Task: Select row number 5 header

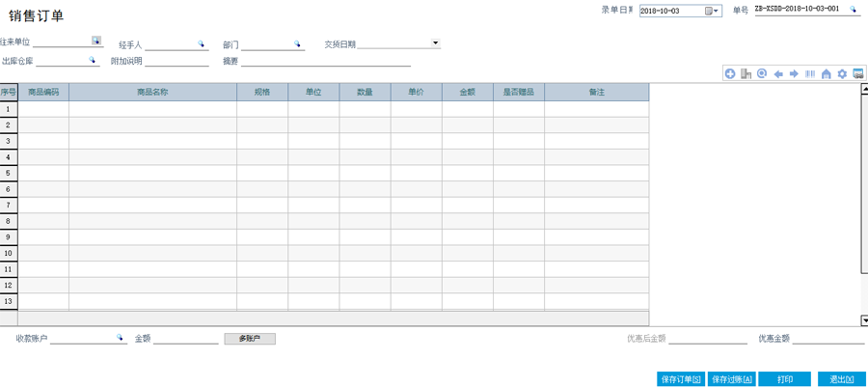Action: [9, 174]
